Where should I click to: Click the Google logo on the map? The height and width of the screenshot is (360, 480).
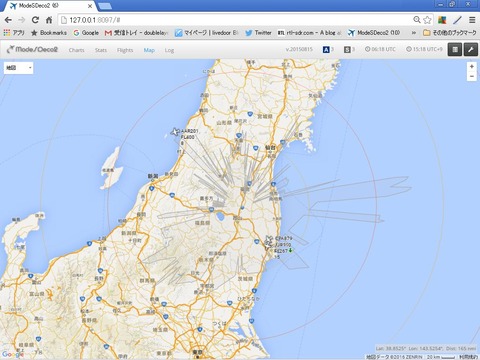coord(13,354)
